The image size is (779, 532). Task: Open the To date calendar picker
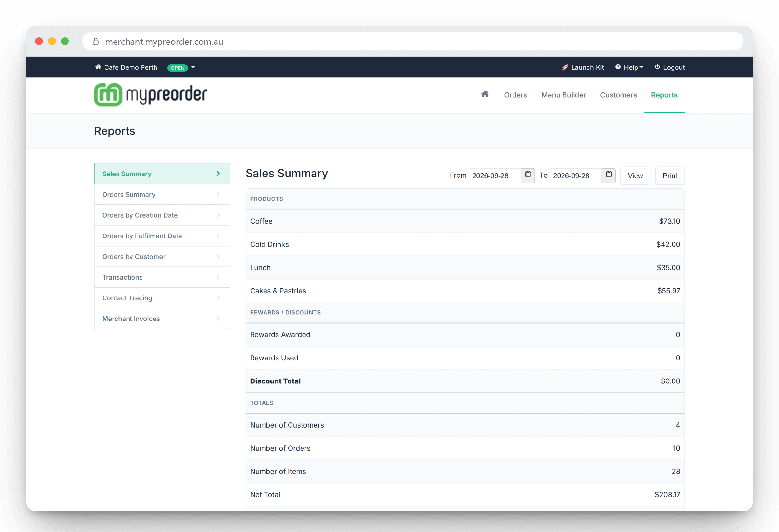tap(609, 175)
